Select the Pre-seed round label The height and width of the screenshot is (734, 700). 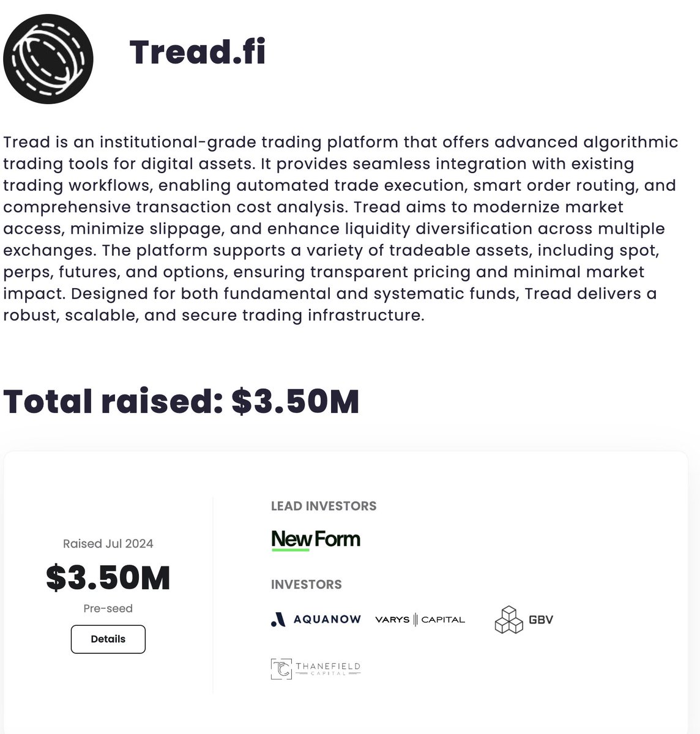[108, 609]
